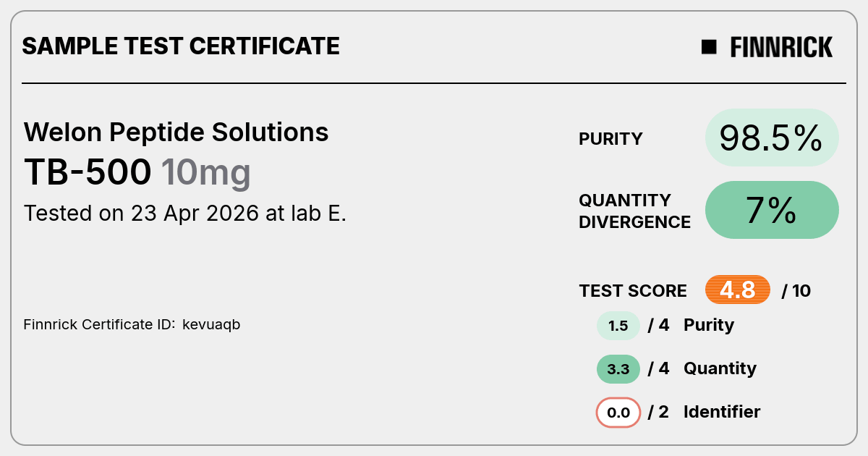Click the orange 4.8 test score badge

tap(738, 290)
